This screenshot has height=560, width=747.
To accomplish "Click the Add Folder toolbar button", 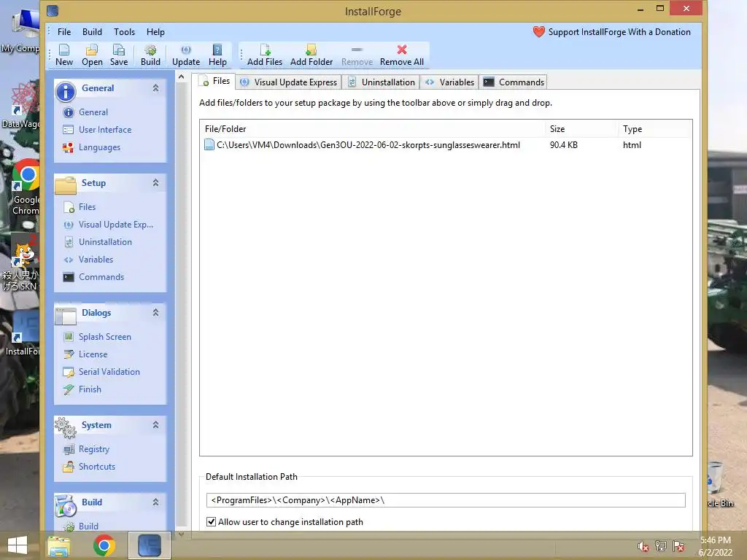I will pyautogui.click(x=311, y=55).
